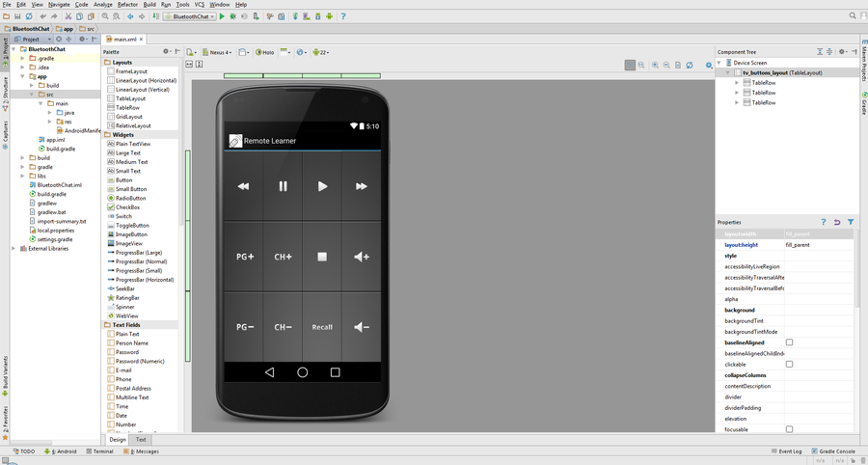
Task: Zoom out of the design preview
Action: point(666,66)
